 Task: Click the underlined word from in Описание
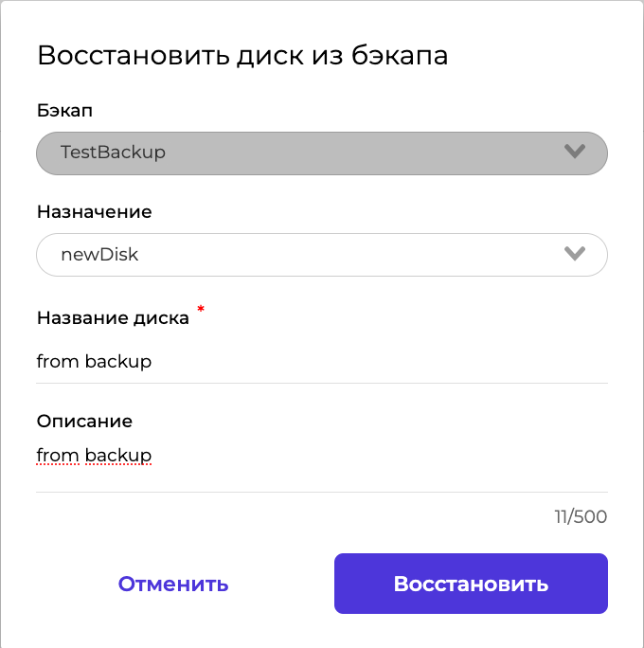point(57,456)
